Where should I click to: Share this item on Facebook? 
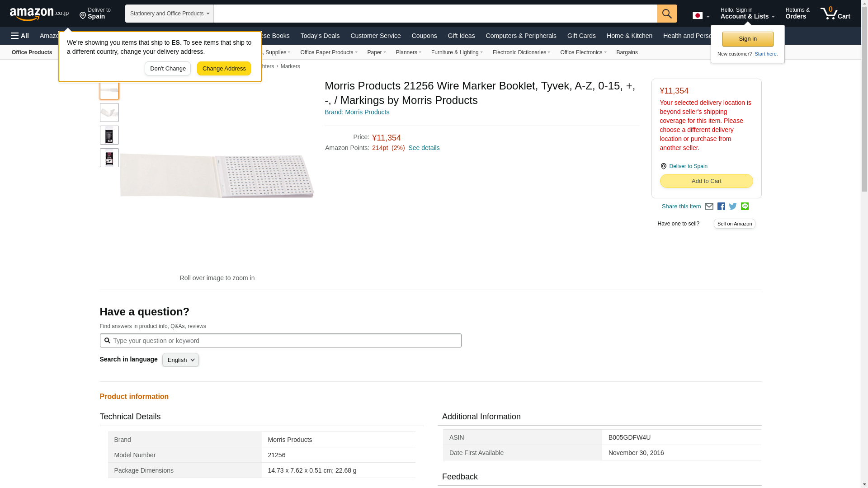click(x=721, y=206)
